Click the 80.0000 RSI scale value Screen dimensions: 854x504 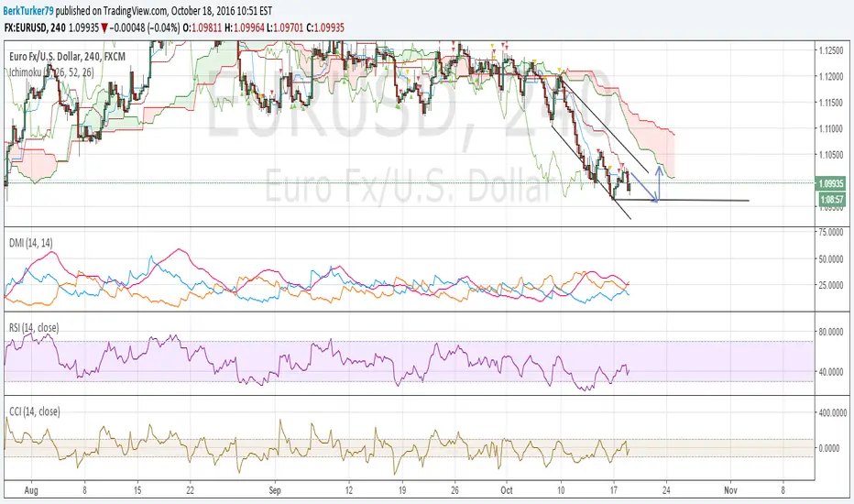[831, 332]
